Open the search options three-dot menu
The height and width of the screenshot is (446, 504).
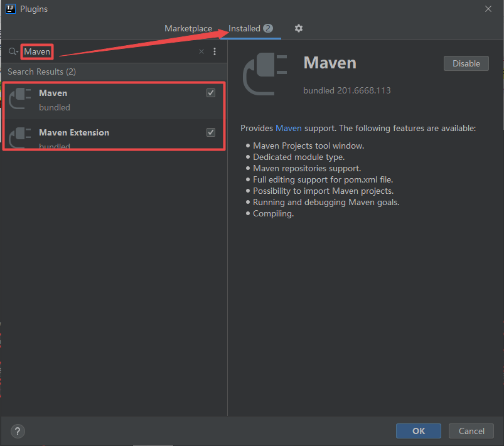(215, 51)
